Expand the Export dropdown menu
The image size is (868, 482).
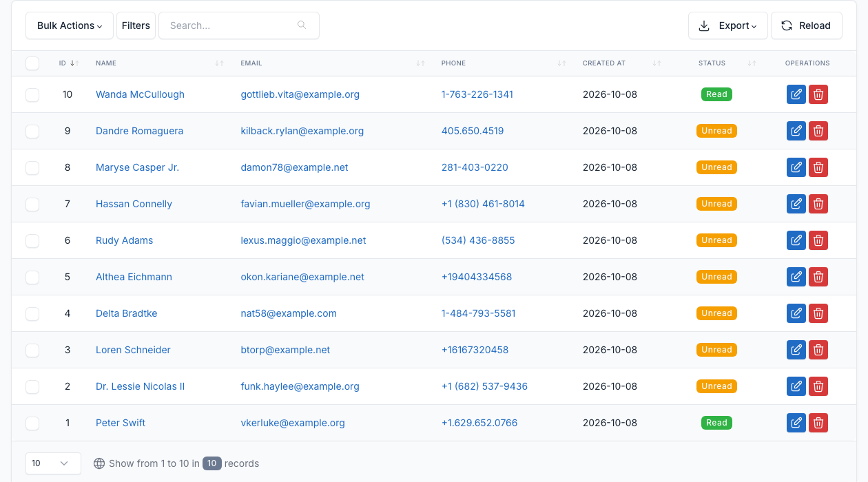pos(728,25)
